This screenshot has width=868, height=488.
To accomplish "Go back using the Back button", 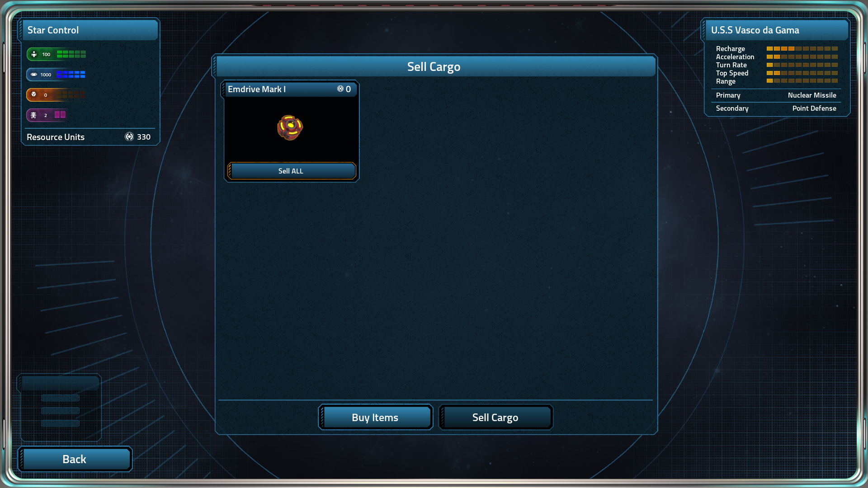I will coord(75,459).
